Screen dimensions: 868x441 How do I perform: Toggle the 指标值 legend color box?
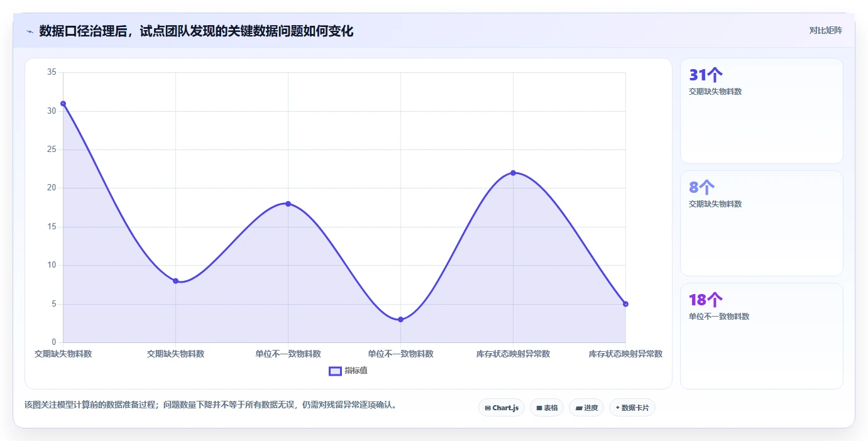pyautogui.click(x=336, y=371)
